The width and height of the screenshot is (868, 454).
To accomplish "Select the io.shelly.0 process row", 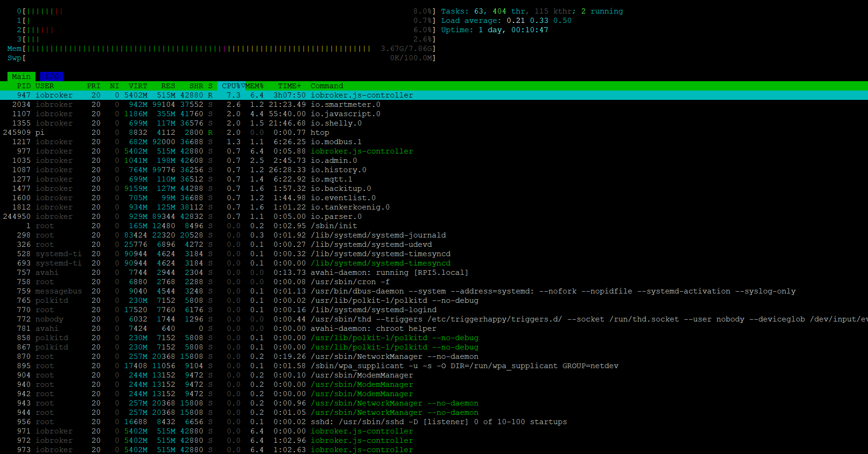I will (x=434, y=123).
